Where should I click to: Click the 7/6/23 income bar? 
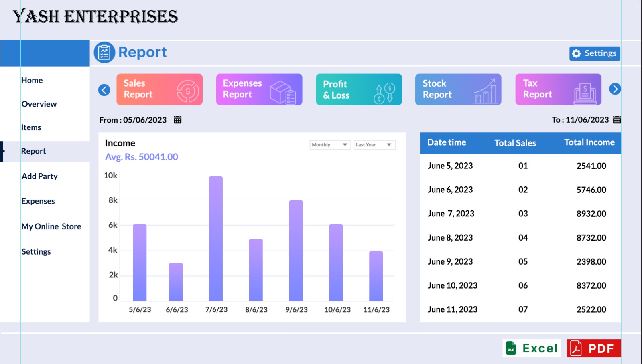(x=216, y=239)
